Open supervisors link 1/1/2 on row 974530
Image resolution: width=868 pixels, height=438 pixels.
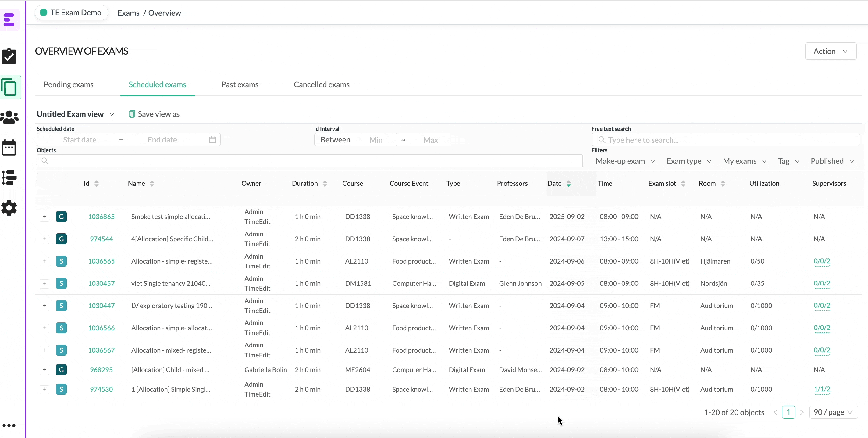point(822,389)
